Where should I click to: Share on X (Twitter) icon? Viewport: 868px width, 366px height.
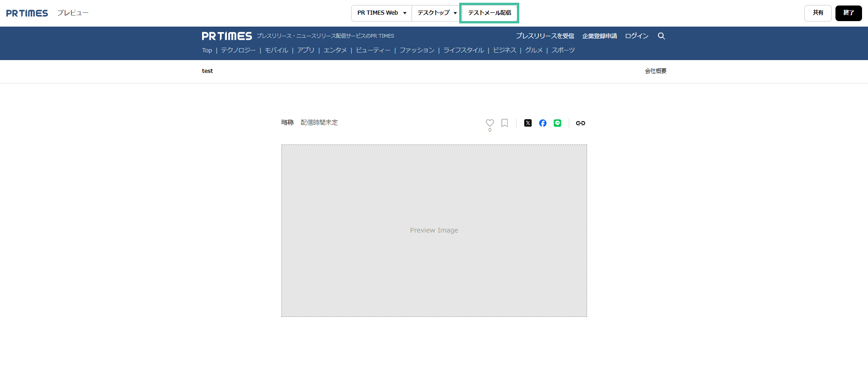(528, 123)
